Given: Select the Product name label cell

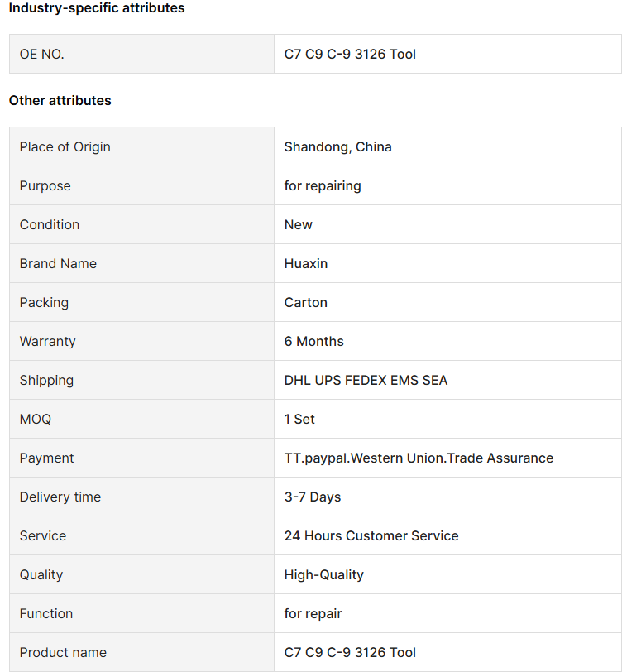Looking at the screenshot, I should (x=141, y=652).
